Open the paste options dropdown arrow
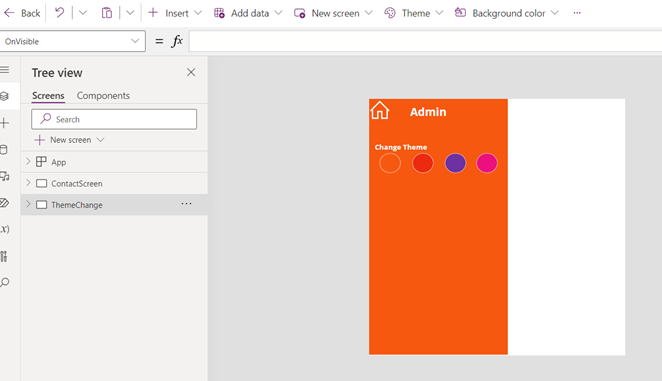Viewport: 662px width, 381px height. [130, 13]
